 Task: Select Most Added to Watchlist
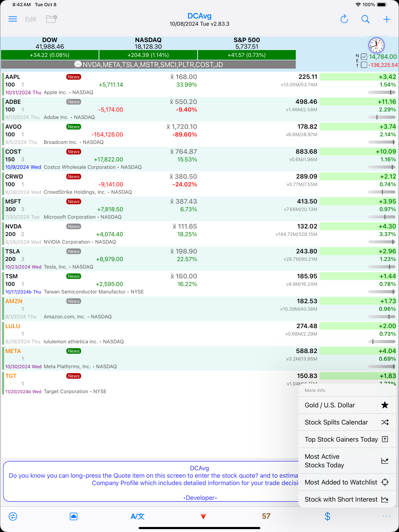(347, 482)
